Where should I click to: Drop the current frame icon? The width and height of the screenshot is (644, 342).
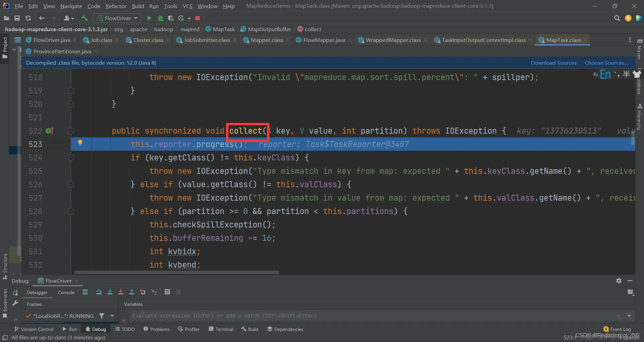tap(143, 292)
